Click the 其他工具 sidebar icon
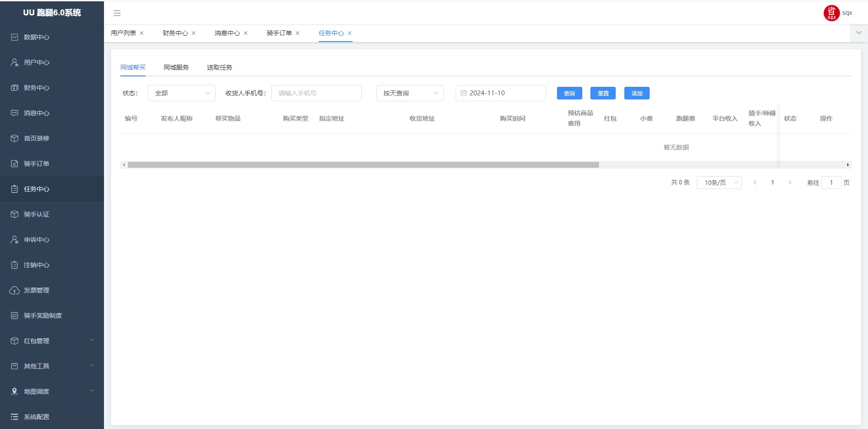 pyautogui.click(x=14, y=366)
